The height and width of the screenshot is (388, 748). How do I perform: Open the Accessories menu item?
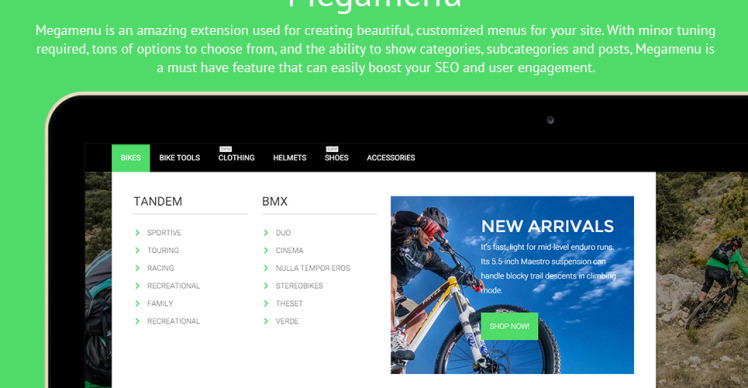[x=391, y=158]
